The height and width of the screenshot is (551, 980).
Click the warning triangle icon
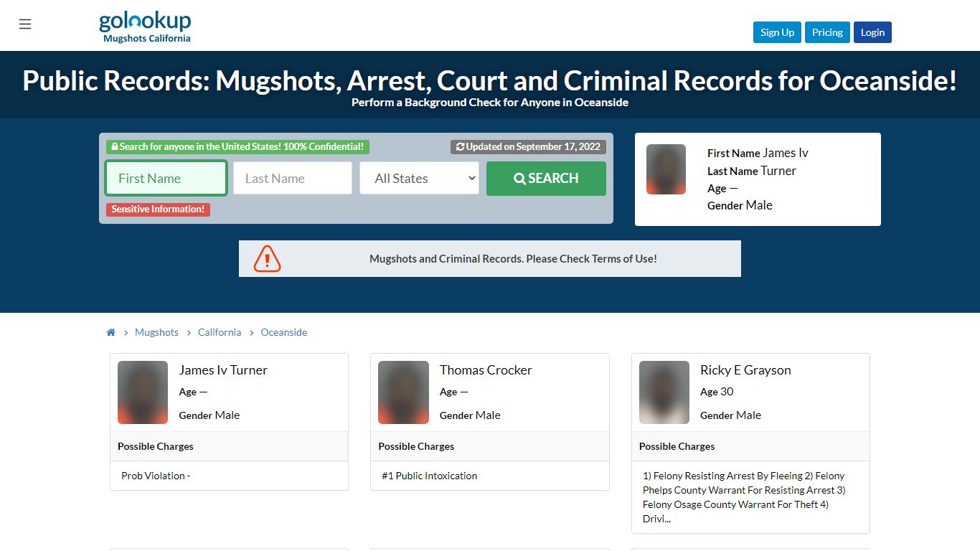coord(267,258)
